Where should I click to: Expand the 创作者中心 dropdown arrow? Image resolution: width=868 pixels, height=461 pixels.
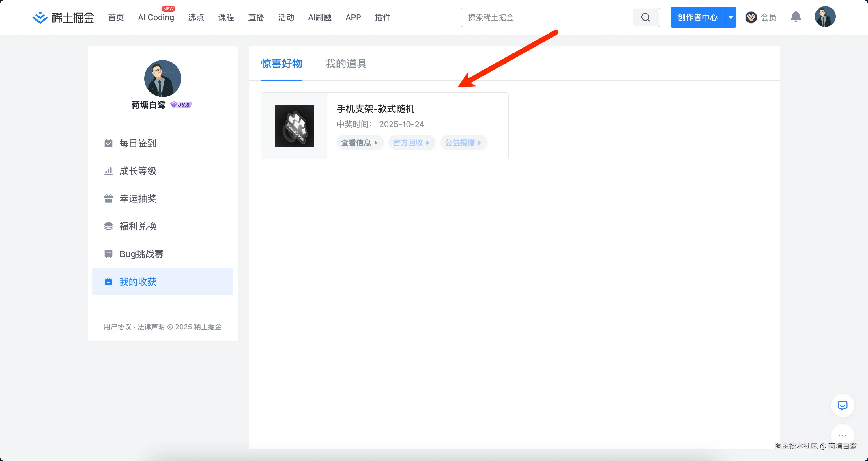click(731, 17)
